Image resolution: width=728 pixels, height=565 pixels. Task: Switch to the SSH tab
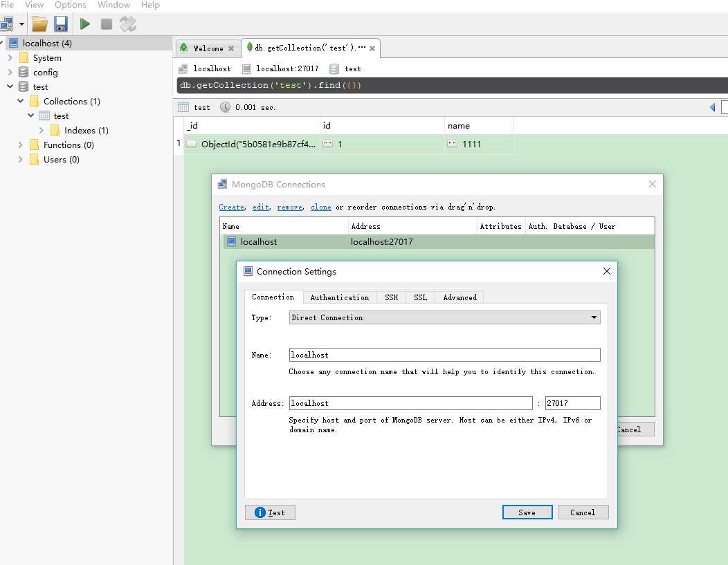click(392, 297)
